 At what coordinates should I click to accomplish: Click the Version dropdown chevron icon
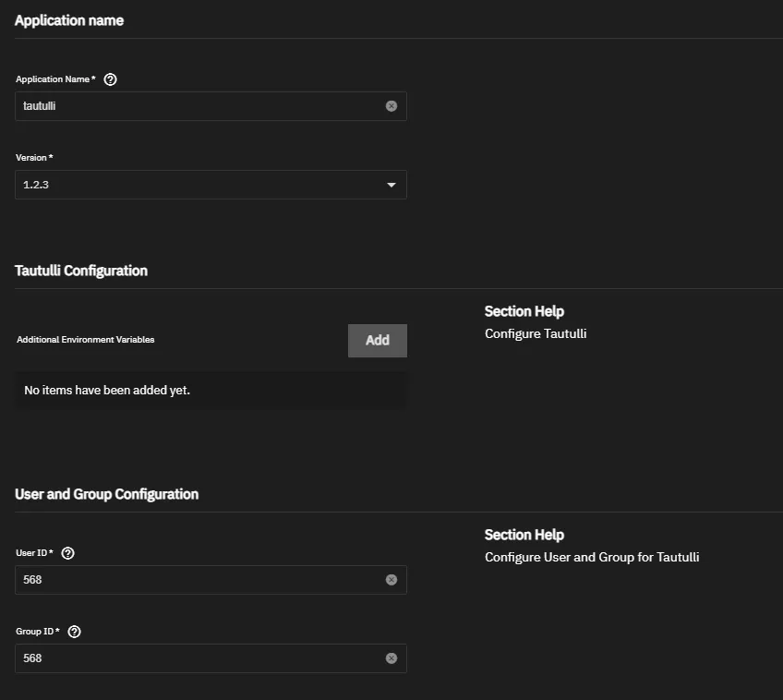point(391,184)
